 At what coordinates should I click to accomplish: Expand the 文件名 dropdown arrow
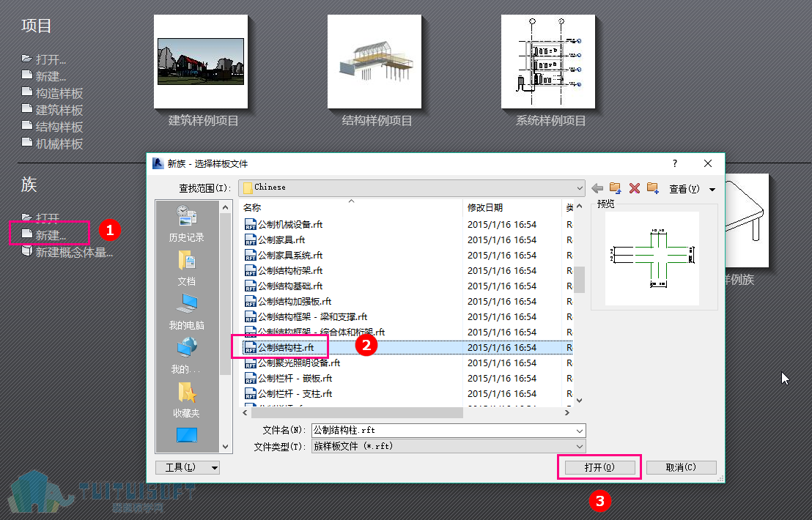[x=580, y=431]
